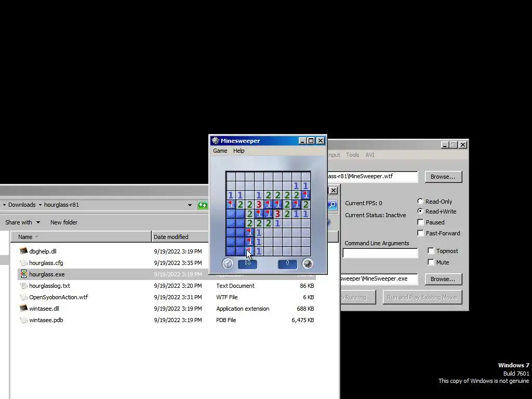Select the Read-Only radio button

[420, 201]
